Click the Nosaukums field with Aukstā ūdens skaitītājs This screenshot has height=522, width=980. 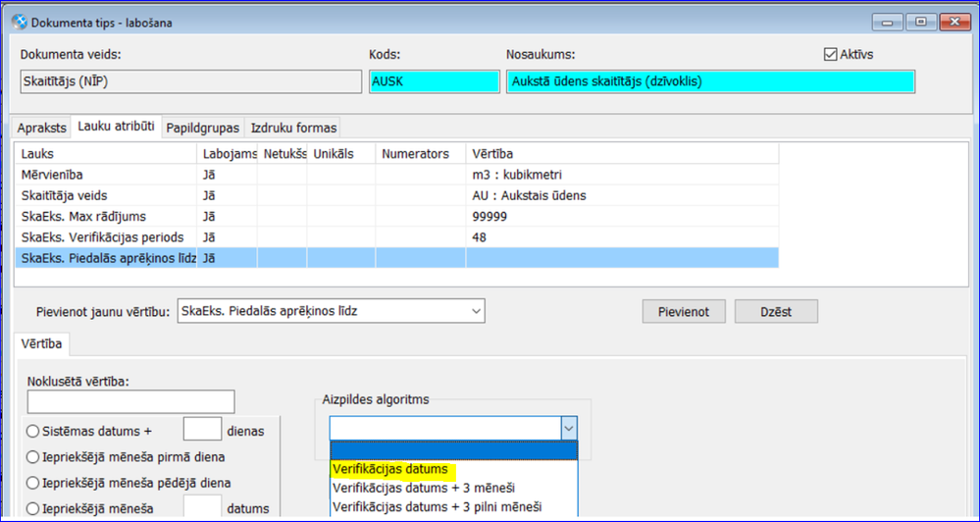coord(710,81)
